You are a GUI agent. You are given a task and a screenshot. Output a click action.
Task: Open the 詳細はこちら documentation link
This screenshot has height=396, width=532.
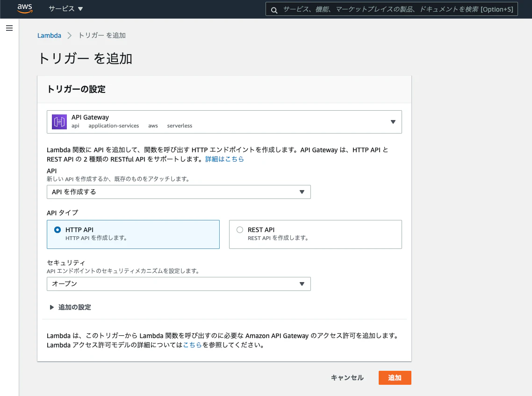224,159
